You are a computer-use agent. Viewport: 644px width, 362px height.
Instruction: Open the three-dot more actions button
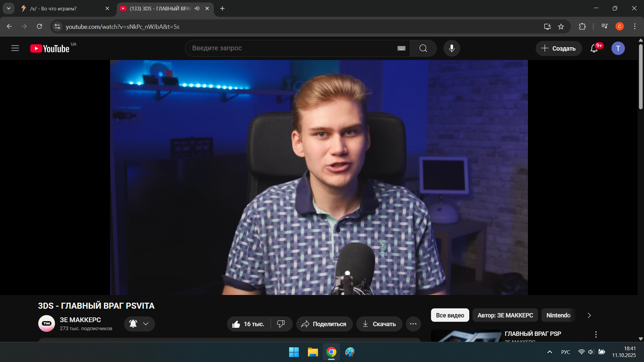[413, 324]
